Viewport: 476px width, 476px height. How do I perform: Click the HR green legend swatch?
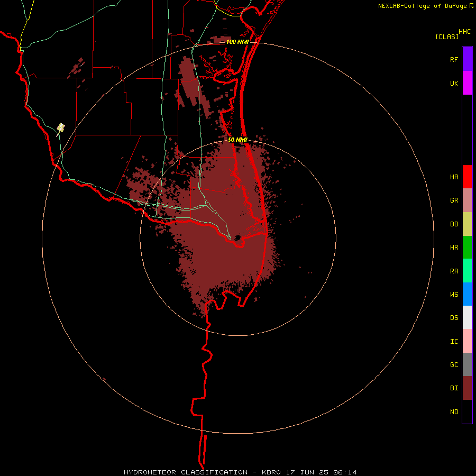[x=467, y=248]
